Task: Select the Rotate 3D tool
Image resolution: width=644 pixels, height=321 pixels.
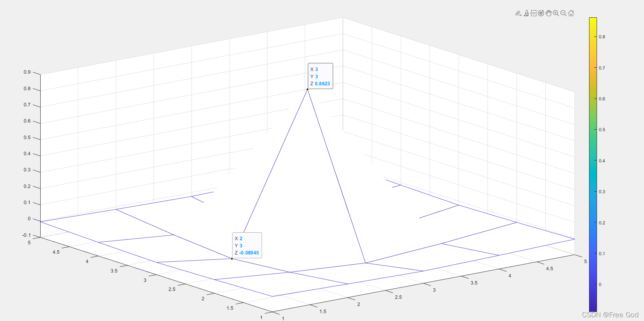Action: click(x=541, y=13)
